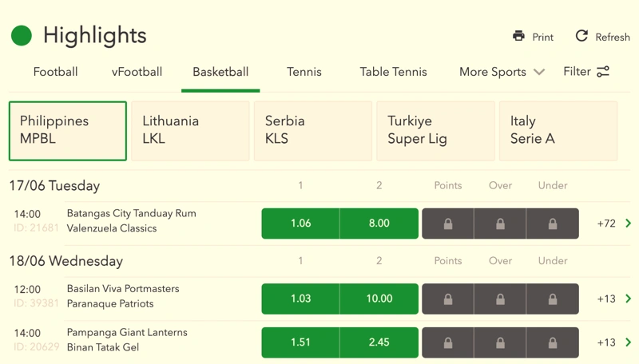639x364 pixels.
Task: Open Pampanga Giant Lanterns match details
Action: [127, 333]
